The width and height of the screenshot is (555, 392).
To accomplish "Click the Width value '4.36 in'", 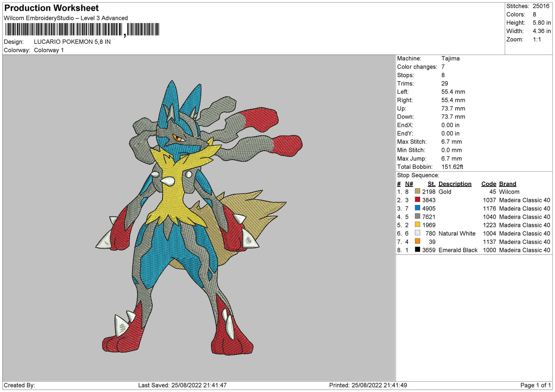I will pyautogui.click(x=542, y=31).
